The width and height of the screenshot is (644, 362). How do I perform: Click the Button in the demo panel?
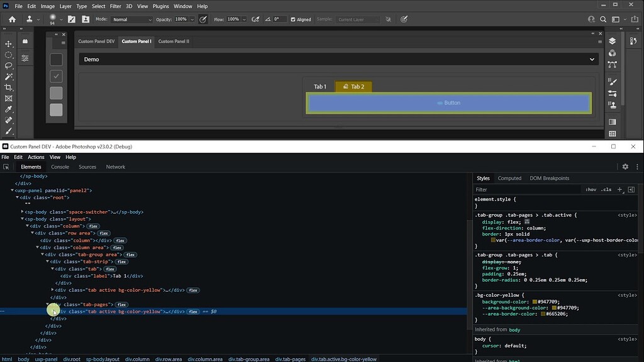tap(448, 102)
